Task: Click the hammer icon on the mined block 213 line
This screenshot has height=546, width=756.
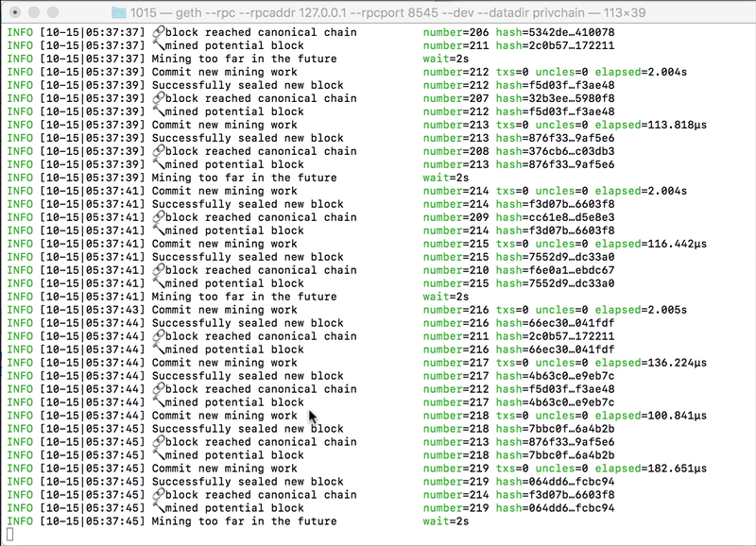Action: (159, 164)
